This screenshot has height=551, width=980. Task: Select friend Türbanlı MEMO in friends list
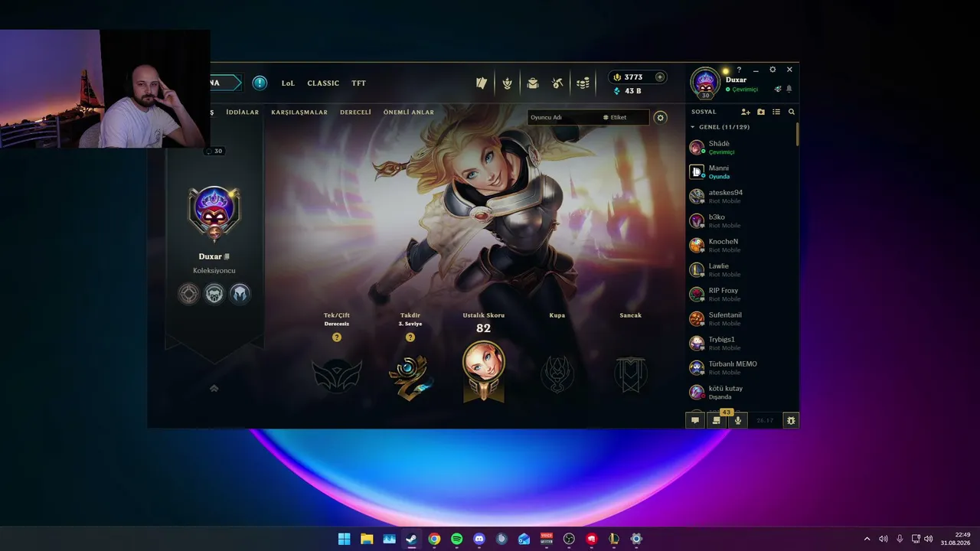(x=741, y=367)
